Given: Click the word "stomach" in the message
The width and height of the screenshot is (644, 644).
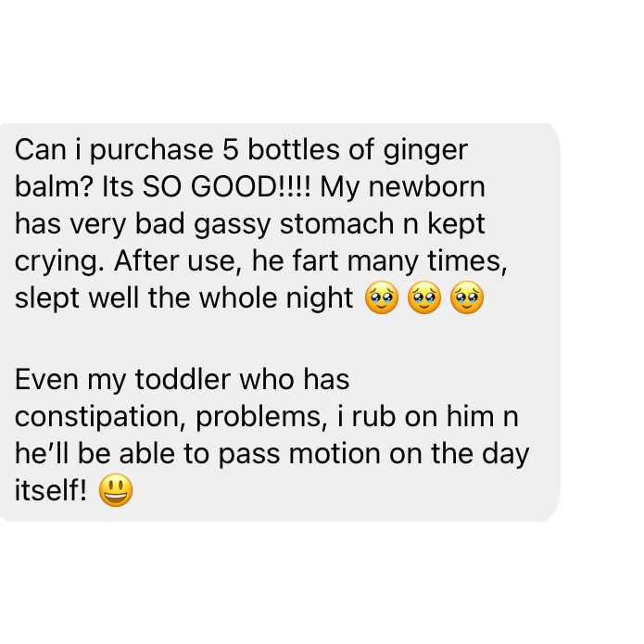Looking at the screenshot, I should pyautogui.click(x=336, y=224).
